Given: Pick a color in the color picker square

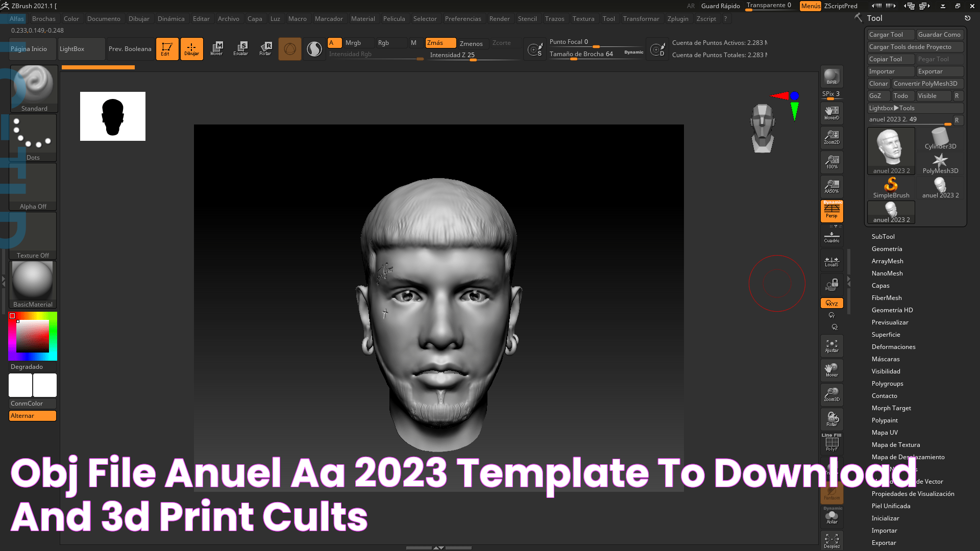Looking at the screenshot, I should [33, 336].
